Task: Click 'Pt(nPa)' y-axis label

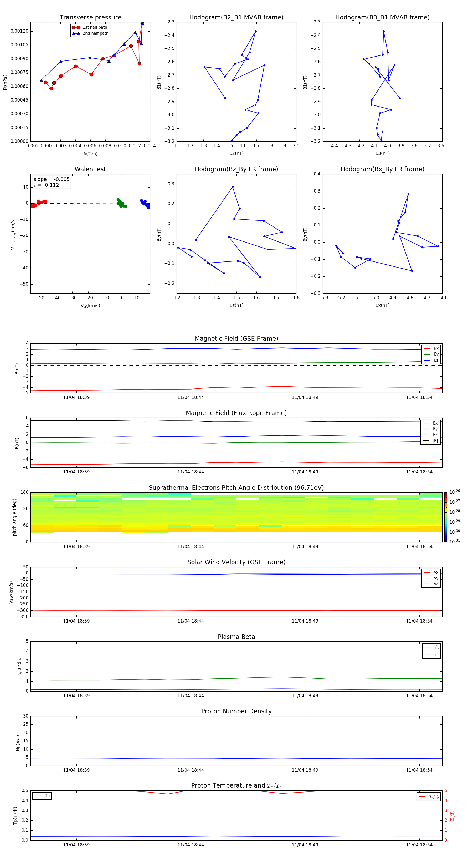Action: point(5,82)
